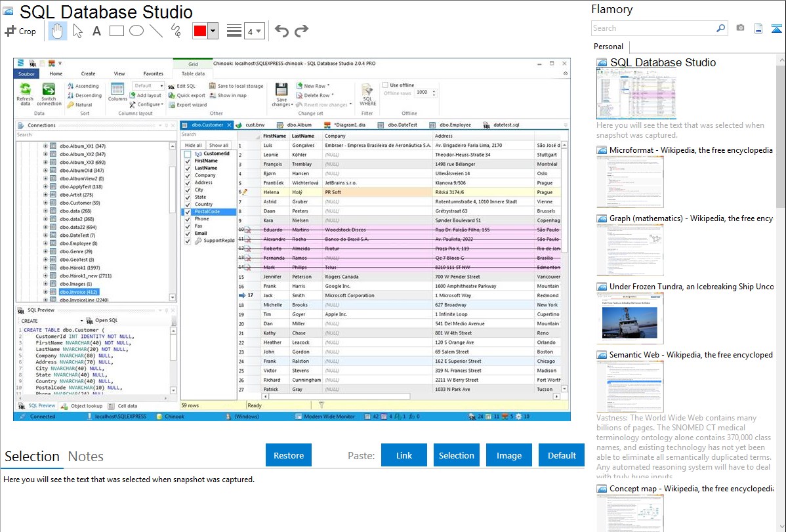Image resolution: width=786 pixels, height=532 pixels.
Task: Redo the last undone action
Action: 301,31
